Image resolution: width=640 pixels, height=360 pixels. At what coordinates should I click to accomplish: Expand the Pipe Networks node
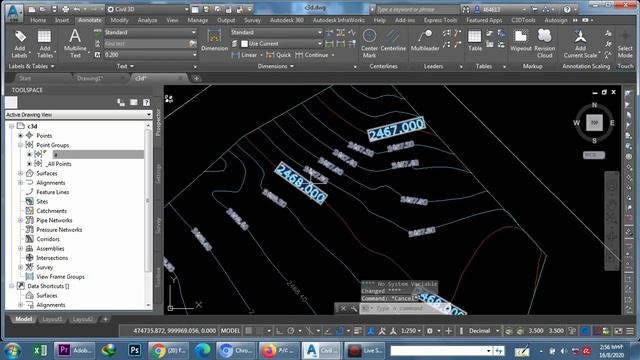coord(20,220)
